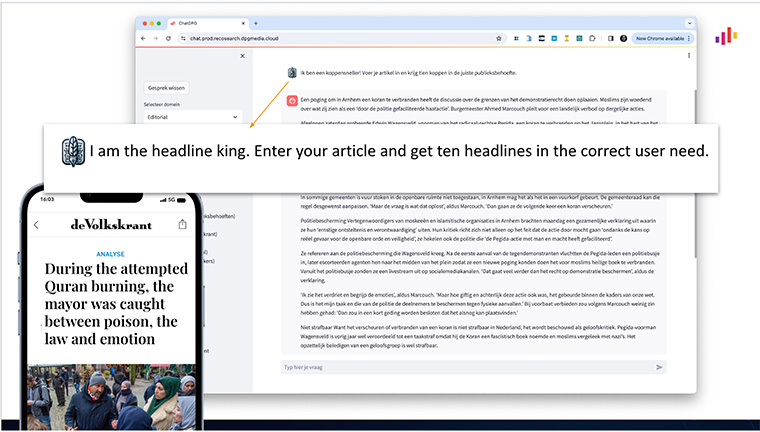Click the blue document extension icon

point(529,38)
